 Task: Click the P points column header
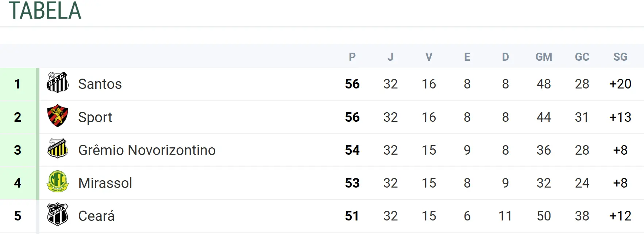(352, 57)
